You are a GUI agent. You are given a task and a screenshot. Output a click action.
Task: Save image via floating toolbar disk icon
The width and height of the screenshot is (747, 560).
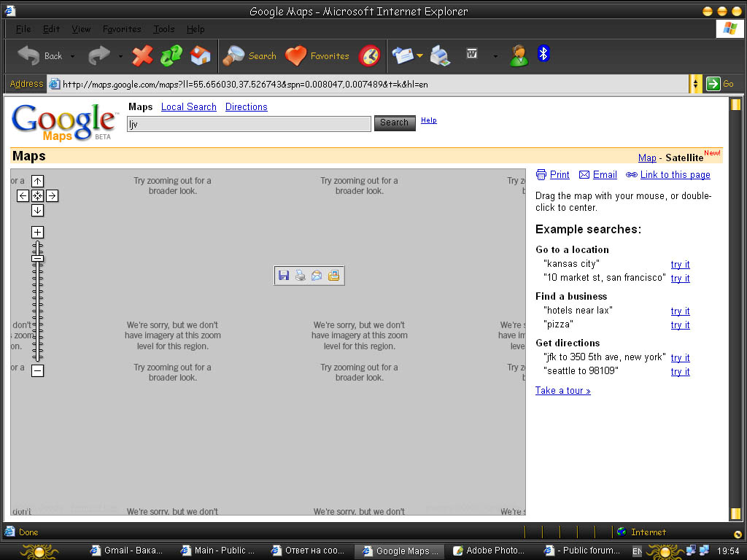coord(284,275)
